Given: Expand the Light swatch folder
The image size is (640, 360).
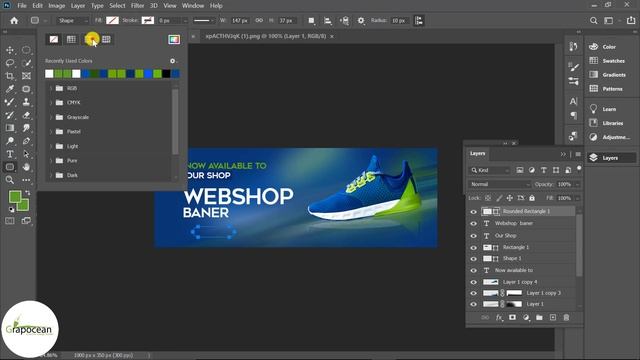Looking at the screenshot, I should tap(51, 146).
